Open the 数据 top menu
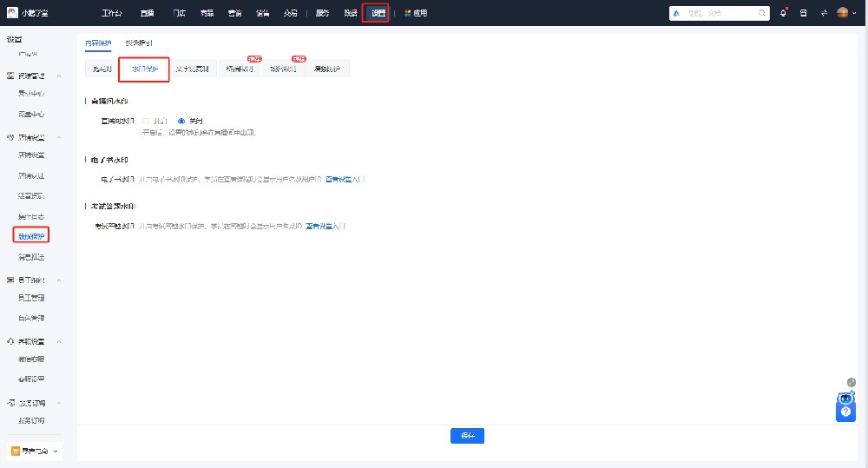The image size is (868, 468). click(x=351, y=13)
